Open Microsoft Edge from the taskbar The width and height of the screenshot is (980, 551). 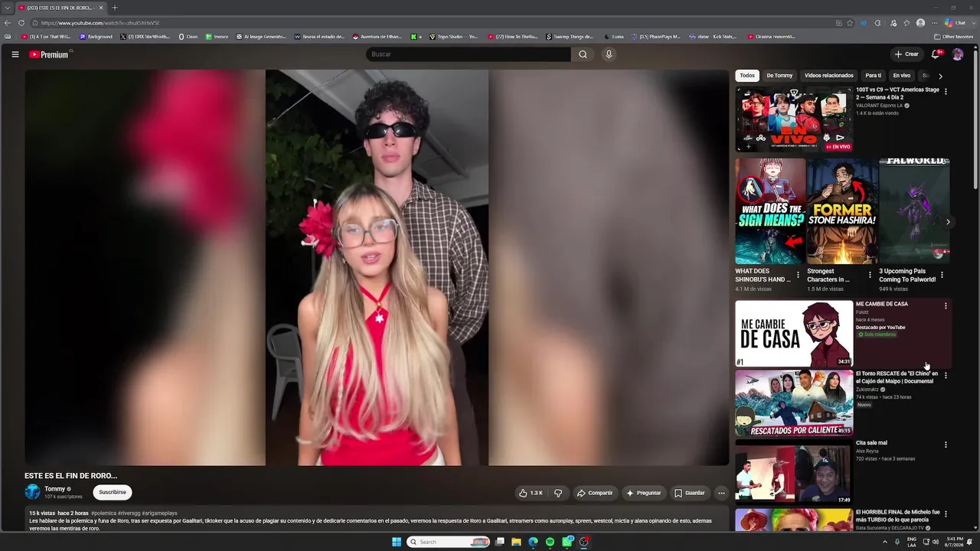pos(533,542)
